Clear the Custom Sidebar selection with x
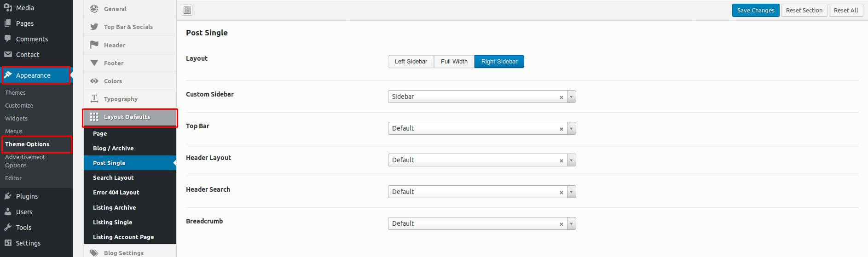868x257 pixels. pos(561,97)
